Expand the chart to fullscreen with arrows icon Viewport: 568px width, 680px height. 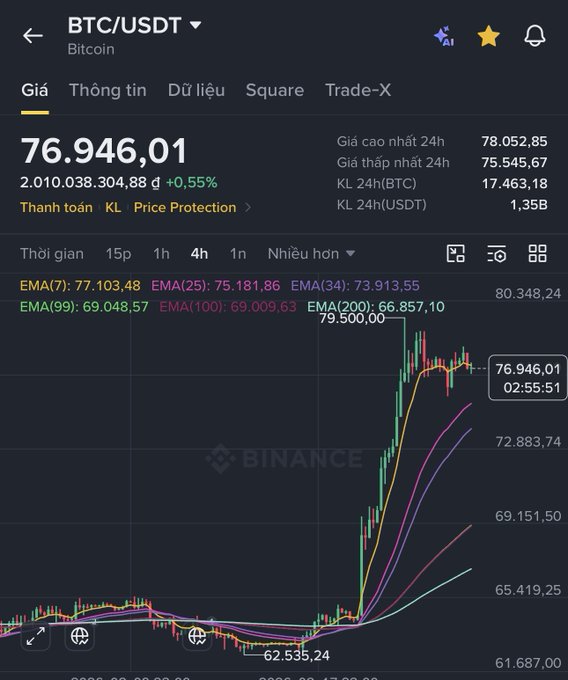(x=36, y=636)
